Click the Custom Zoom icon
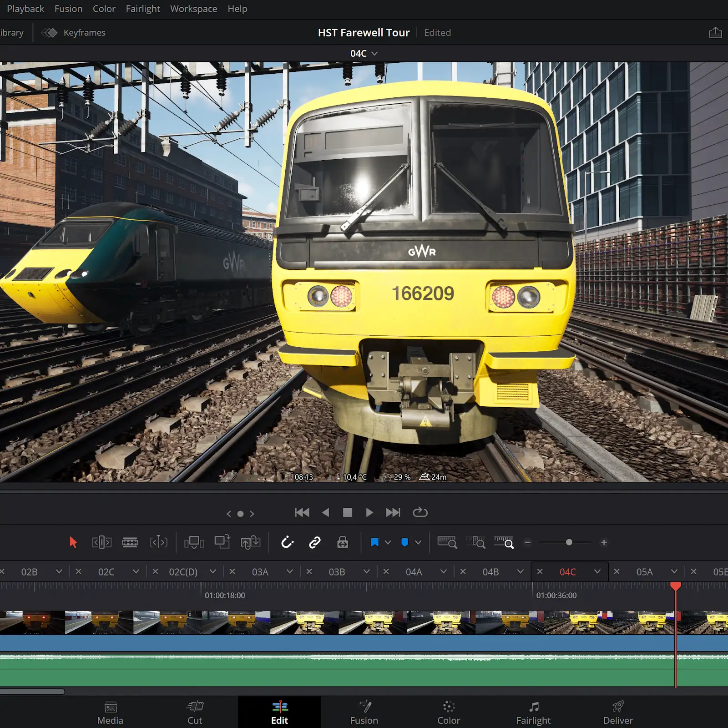728x728 pixels. 504,542
